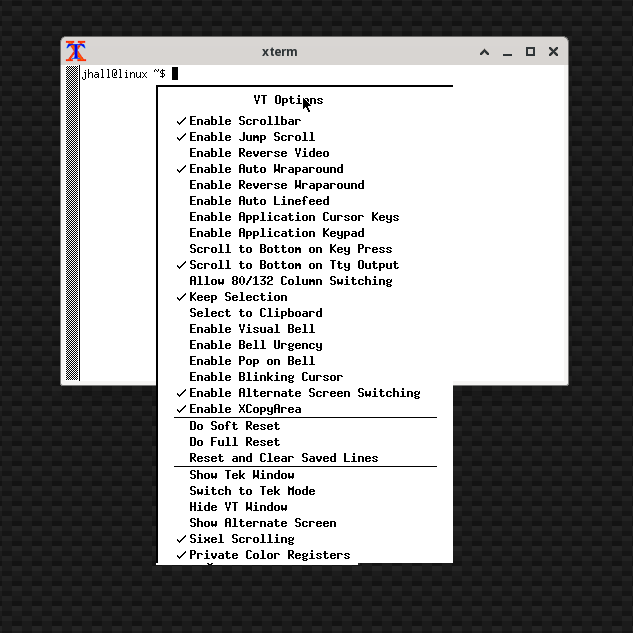This screenshot has width=633, height=633.
Task: Select Reset and Clear Saved Lines
Action: (305, 458)
